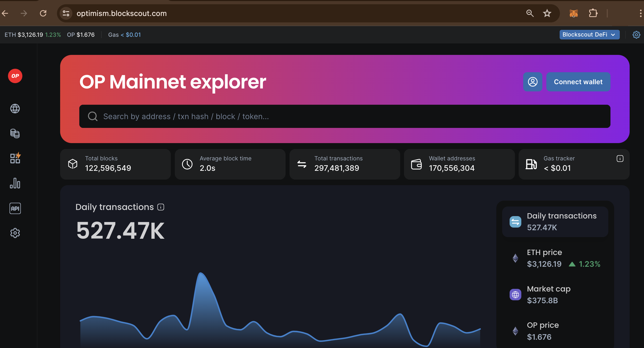Screen dimensions: 644x348
Task: Open the API sidebar icon
Action: pyautogui.click(x=15, y=208)
